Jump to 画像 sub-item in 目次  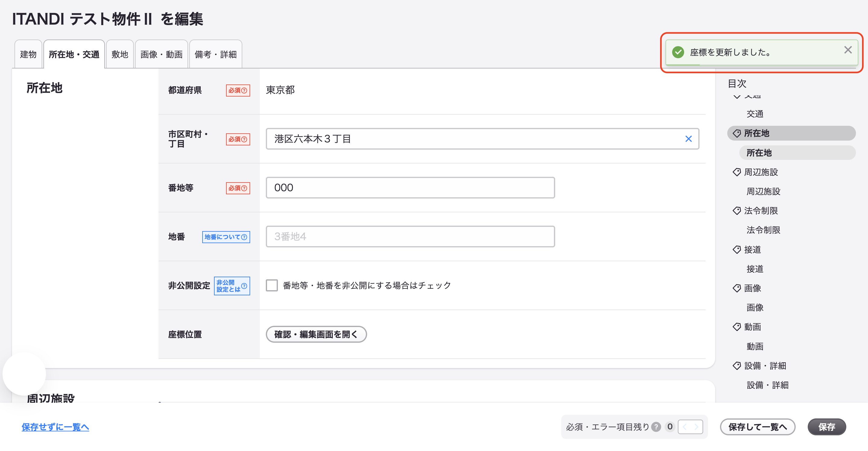coord(755,308)
